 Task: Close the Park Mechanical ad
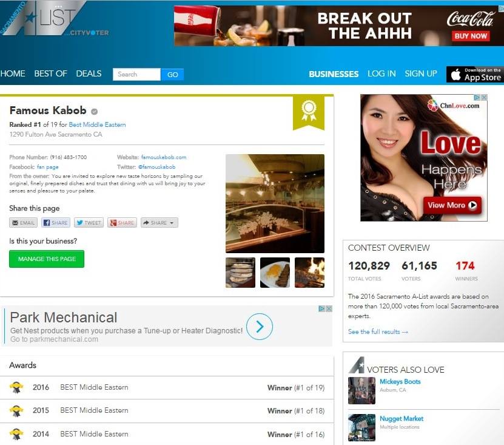[329, 308]
